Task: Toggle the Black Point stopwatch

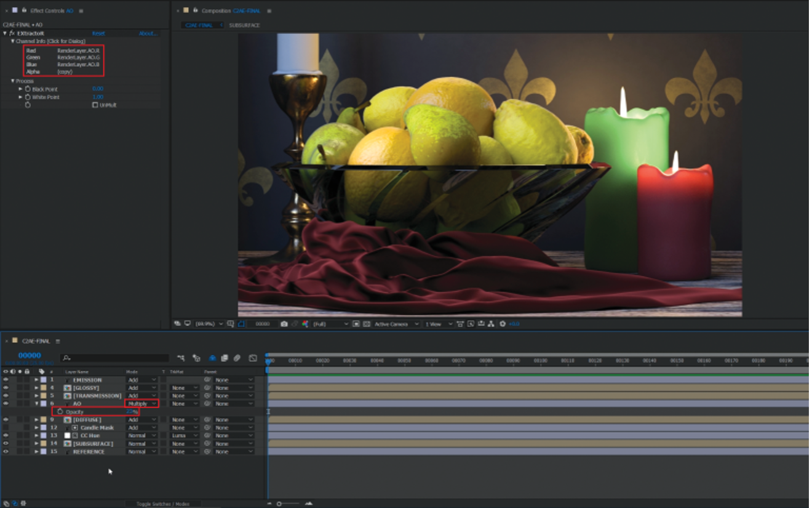Action: [x=28, y=89]
